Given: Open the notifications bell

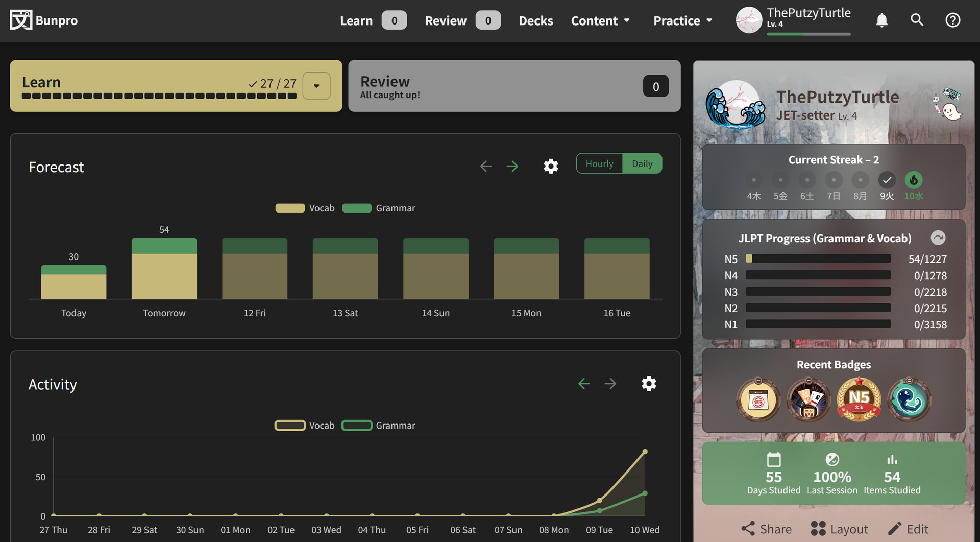Looking at the screenshot, I should (x=881, y=20).
